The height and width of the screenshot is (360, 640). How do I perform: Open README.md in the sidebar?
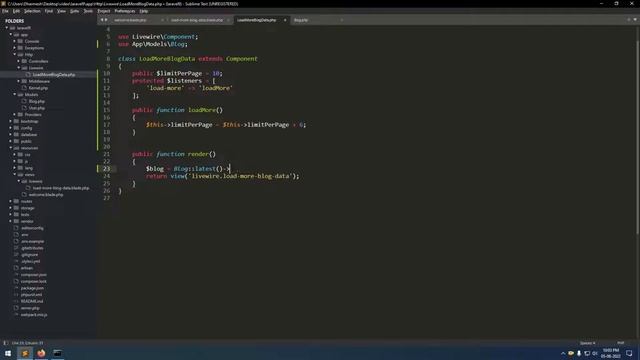coord(32,301)
